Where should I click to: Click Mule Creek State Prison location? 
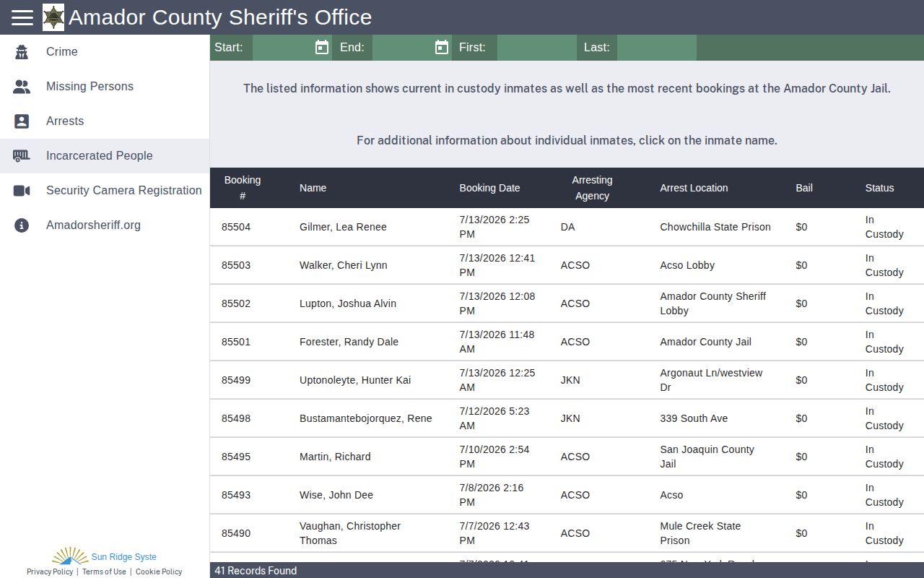(700, 533)
